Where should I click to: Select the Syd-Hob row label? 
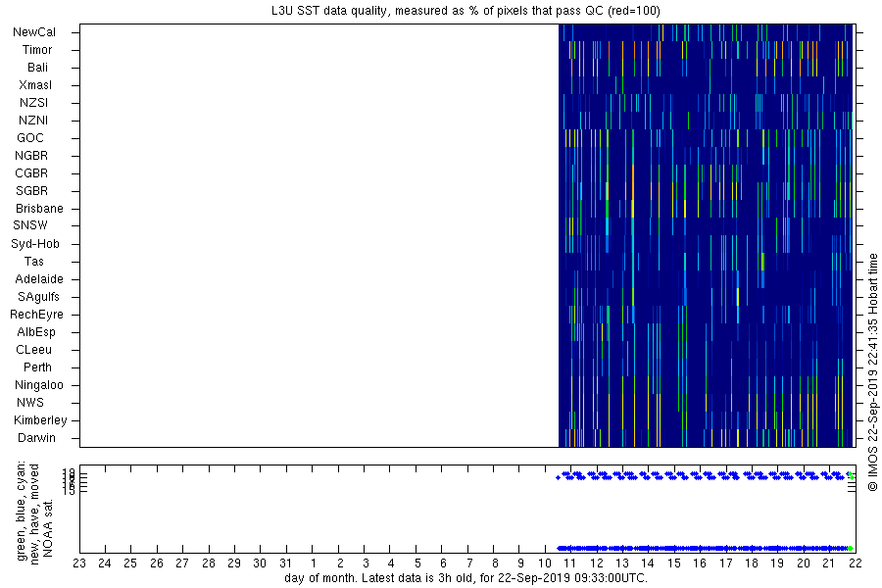coord(35,244)
